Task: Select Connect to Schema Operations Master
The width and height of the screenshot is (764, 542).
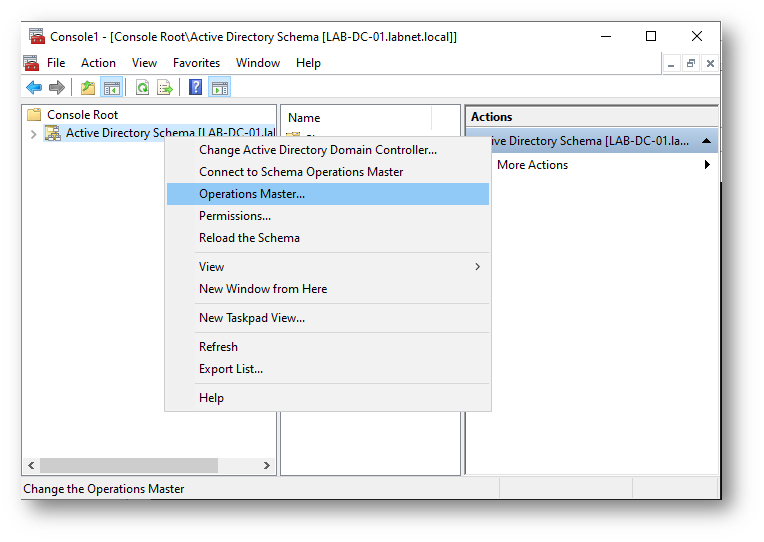Action: pos(328,172)
